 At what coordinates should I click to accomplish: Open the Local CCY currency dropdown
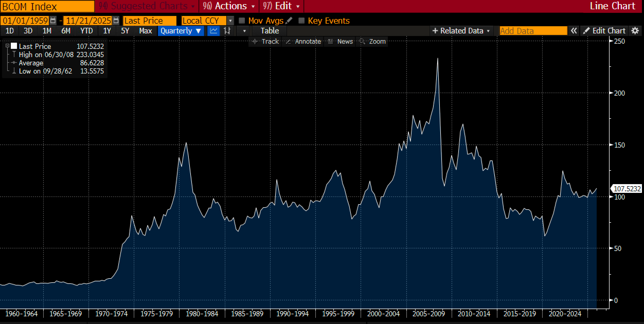[x=230, y=21]
